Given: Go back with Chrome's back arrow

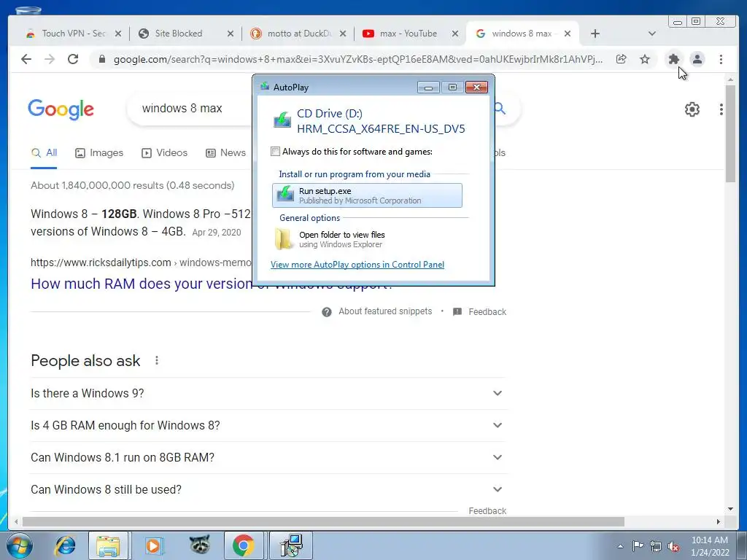Looking at the screenshot, I should point(26,59).
